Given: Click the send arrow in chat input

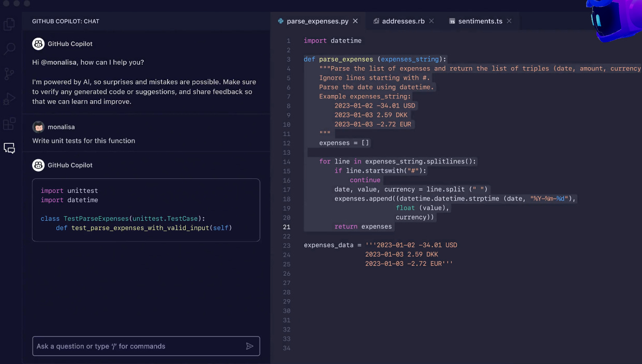Looking at the screenshot, I should tap(250, 346).
